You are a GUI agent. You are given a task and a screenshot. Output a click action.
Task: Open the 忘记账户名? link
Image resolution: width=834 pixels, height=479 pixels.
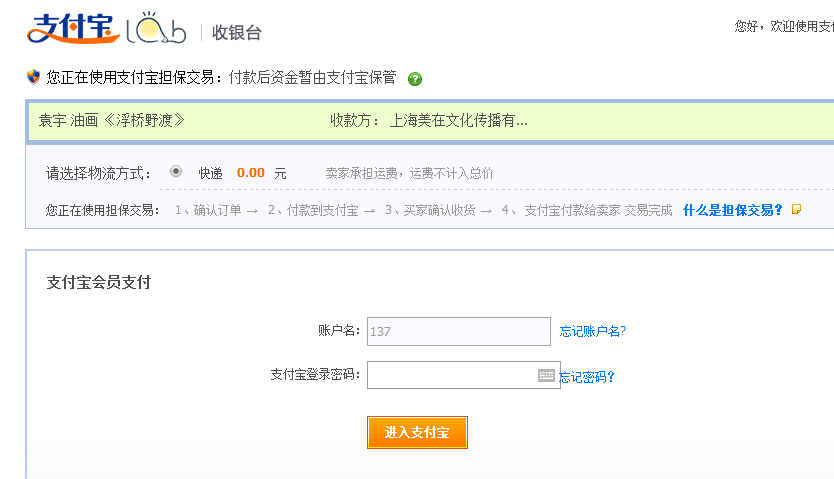(593, 331)
